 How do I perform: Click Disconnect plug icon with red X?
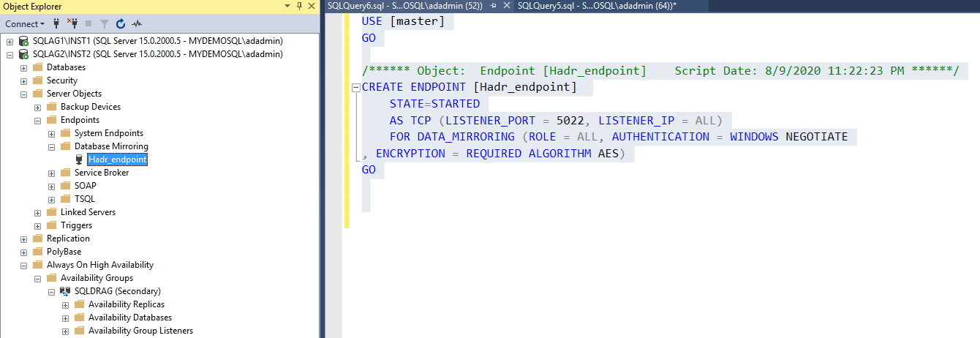[72, 23]
